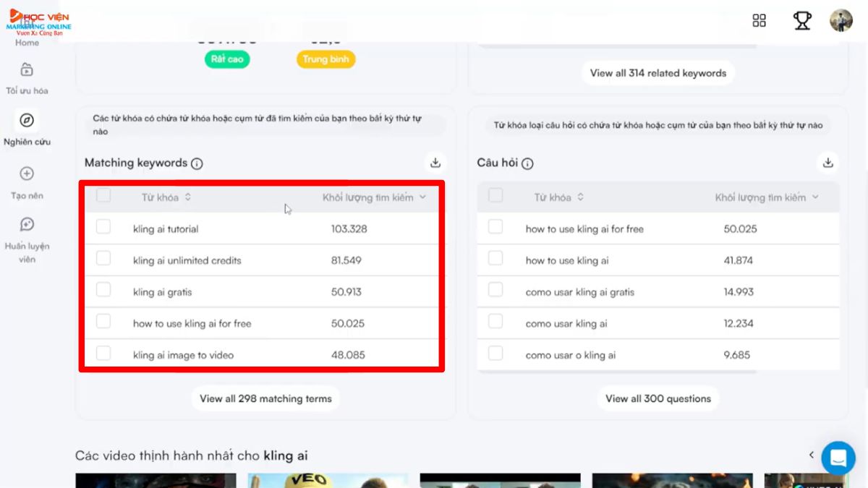Sort Matching keywords by Từ khóa

coord(166,197)
